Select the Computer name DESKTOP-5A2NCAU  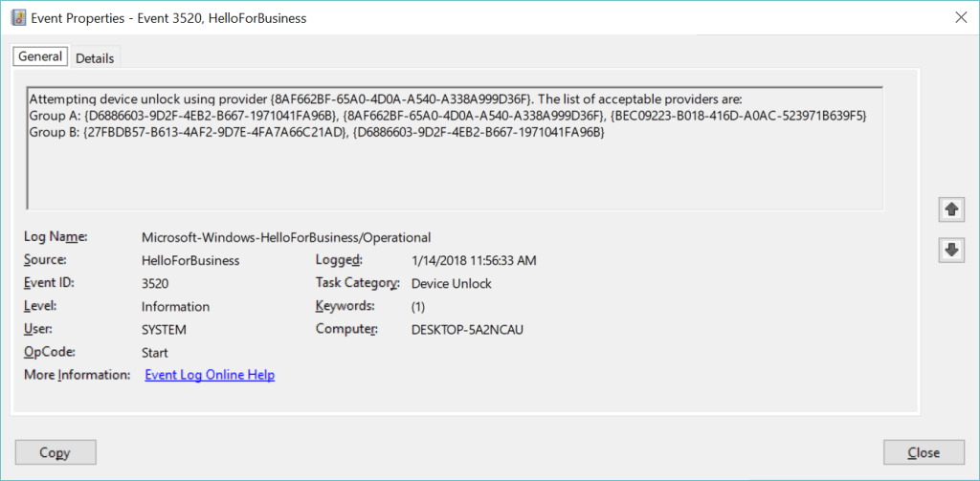click(x=467, y=330)
